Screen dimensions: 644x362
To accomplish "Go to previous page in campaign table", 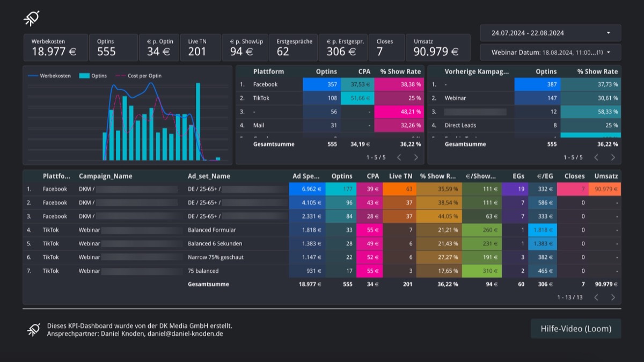I will point(596,297).
